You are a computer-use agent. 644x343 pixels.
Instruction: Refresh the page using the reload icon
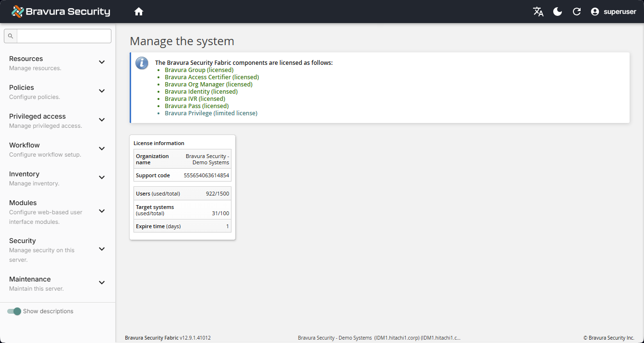pos(577,12)
